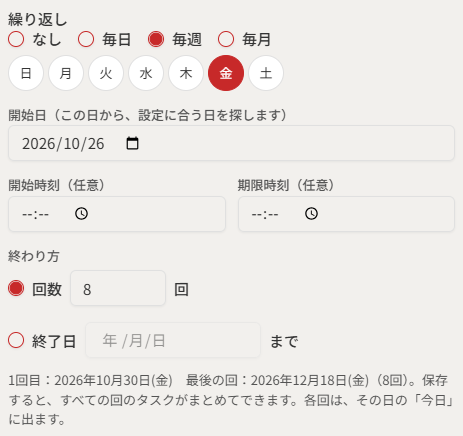Click the 回数 count field showing 8
Viewport: 463px width, 436px height.
coord(118,288)
